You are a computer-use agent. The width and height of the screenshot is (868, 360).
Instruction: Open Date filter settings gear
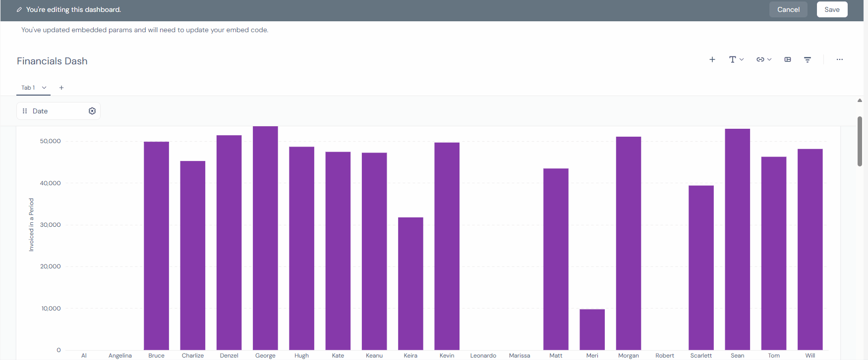pos(92,111)
